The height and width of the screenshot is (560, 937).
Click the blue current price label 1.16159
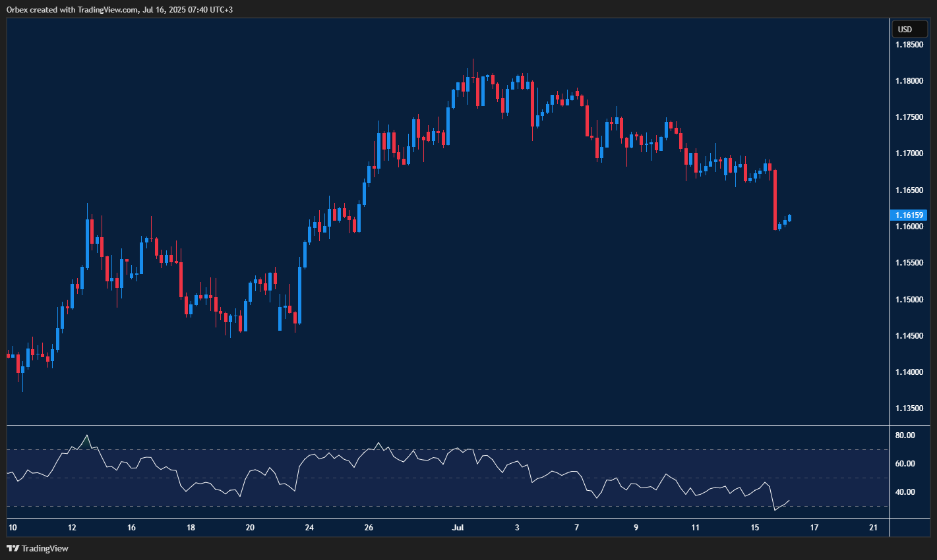point(909,215)
